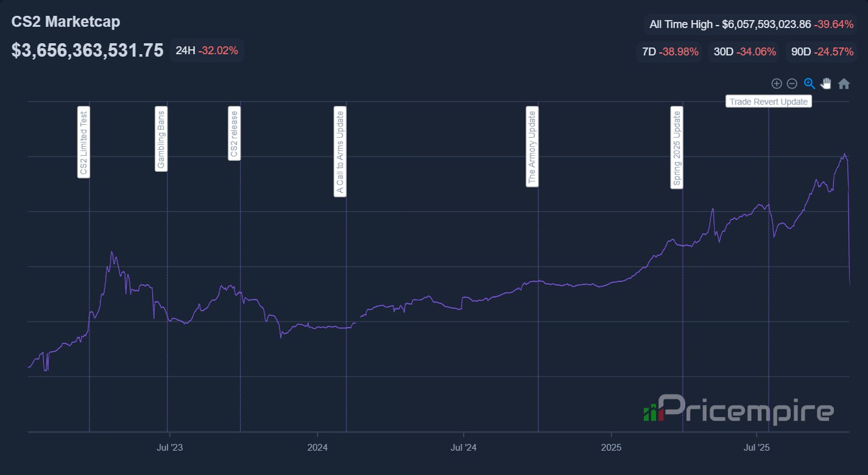Click The Armory Update annotation label
The image size is (868, 475).
532,147
